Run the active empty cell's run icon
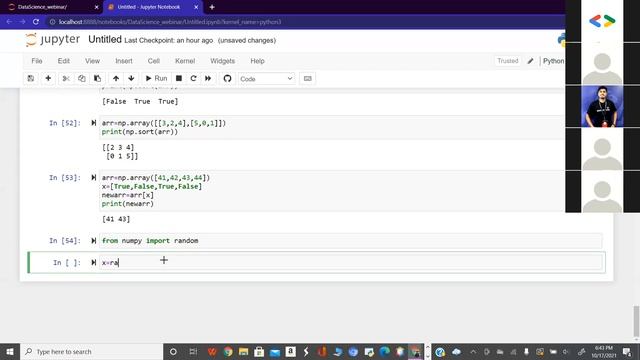 click(93, 262)
